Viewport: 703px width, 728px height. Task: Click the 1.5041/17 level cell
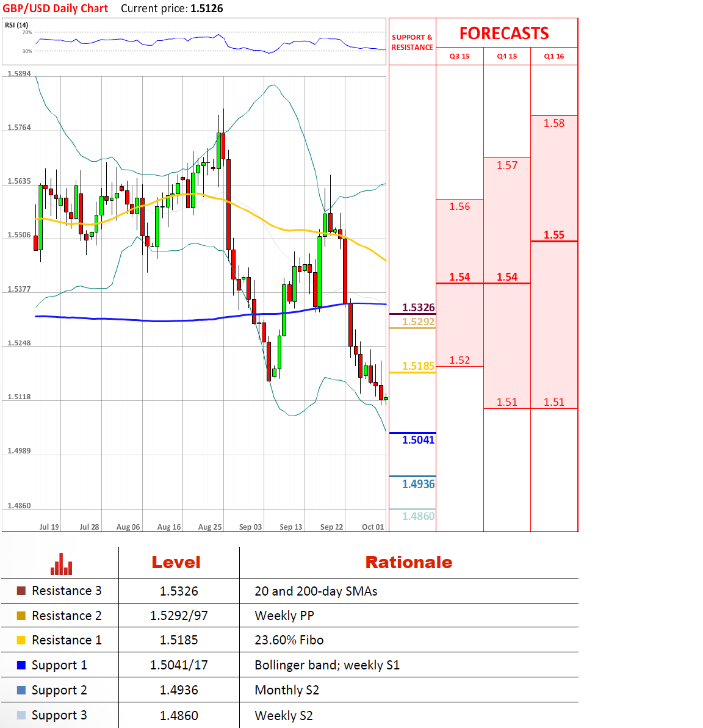(x=179, y=665)
